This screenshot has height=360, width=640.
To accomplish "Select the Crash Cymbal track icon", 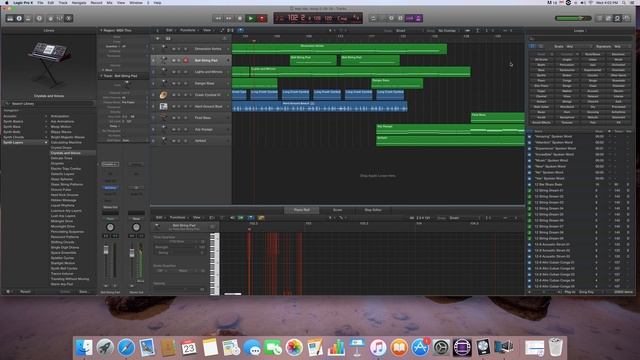I will (x=163, y=95).
